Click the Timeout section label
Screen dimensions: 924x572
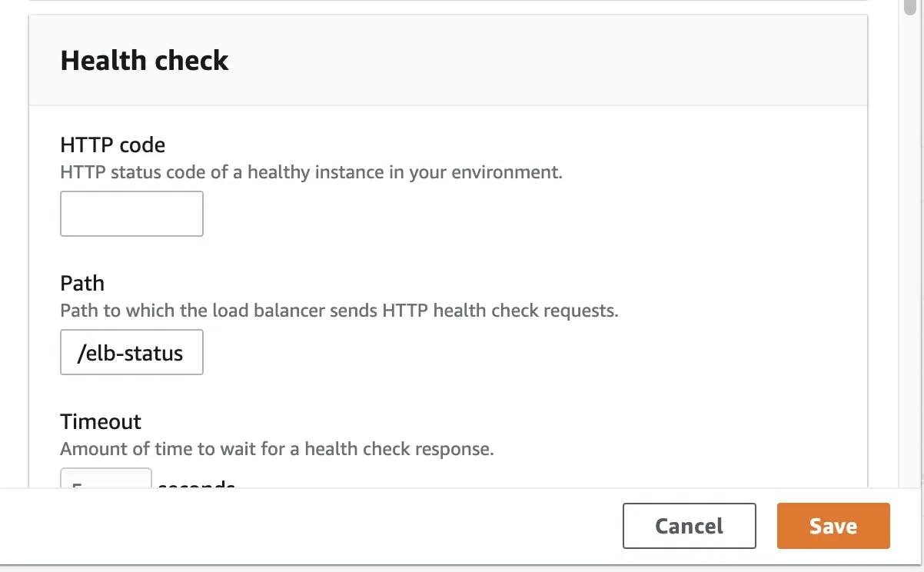tap(100, 421)
